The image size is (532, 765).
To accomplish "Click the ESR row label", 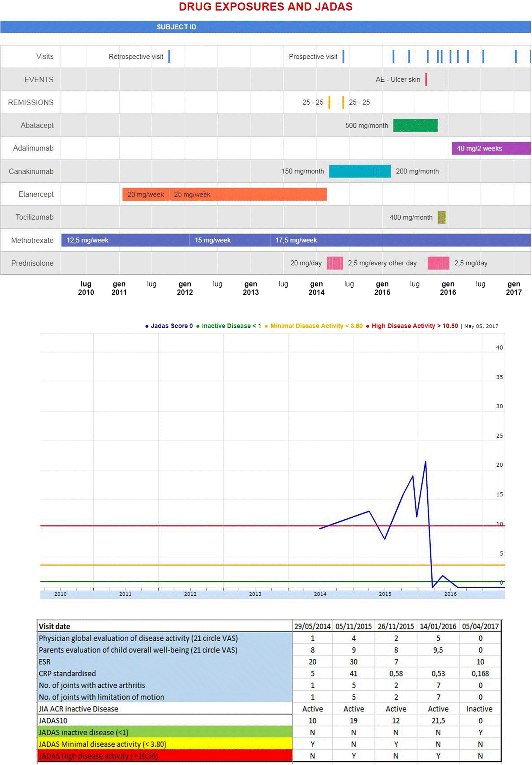I will (x=45, y=662).
